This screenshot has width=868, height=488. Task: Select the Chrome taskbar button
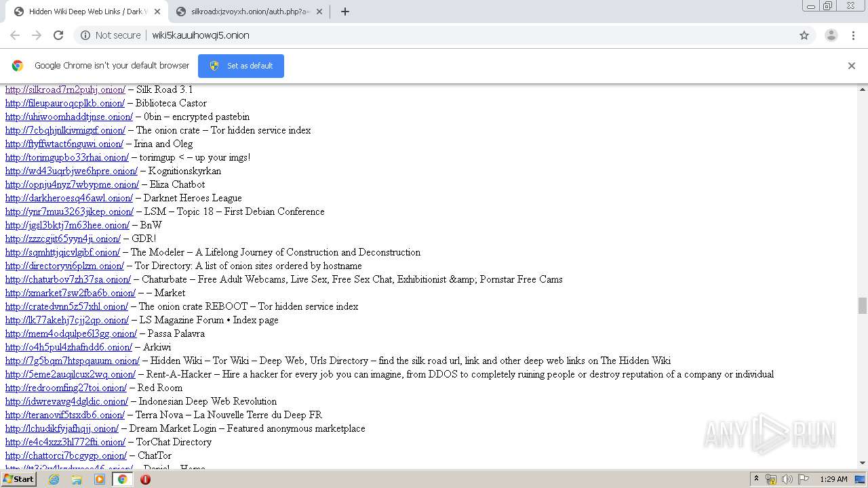[123, 479]
